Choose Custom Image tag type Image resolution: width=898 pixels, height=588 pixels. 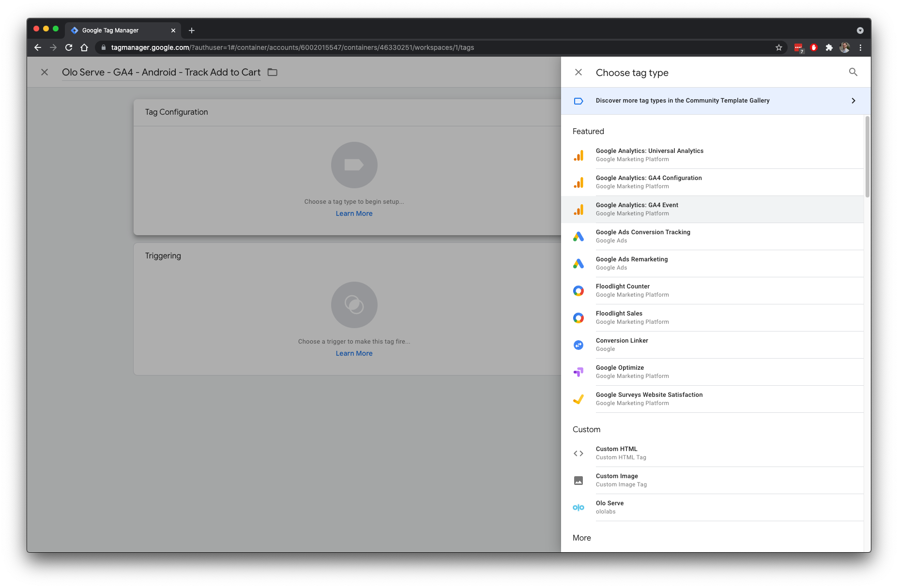(713, 480)
